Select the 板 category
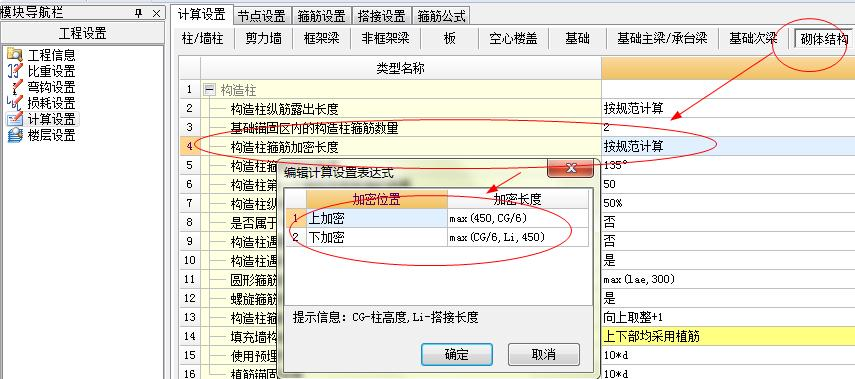 (449, 39)
